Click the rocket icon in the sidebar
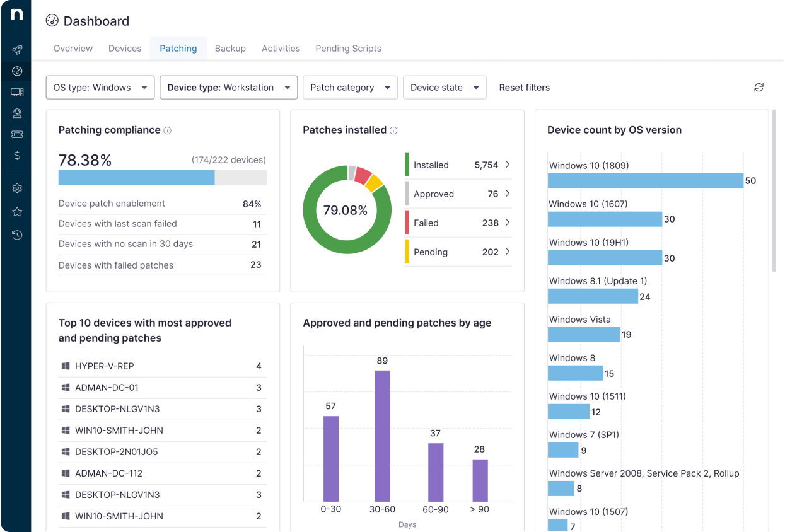Screen dimensions: 785x532 (17, 50)
